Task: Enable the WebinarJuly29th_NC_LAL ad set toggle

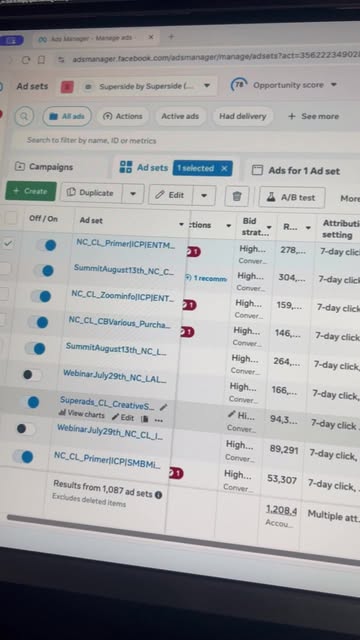Action: [32, 374]
